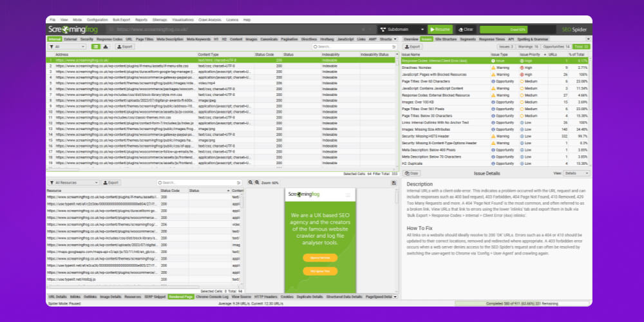
Task: Filter by Issues: 3 toggle
Action: [x=506, y=47]
